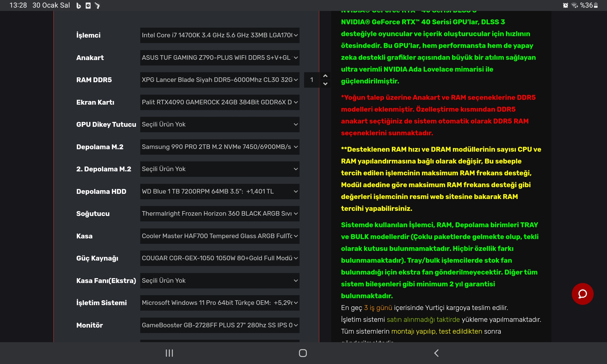
Task: Click the 13:28 clock in status bar
Action: [18, 5]
